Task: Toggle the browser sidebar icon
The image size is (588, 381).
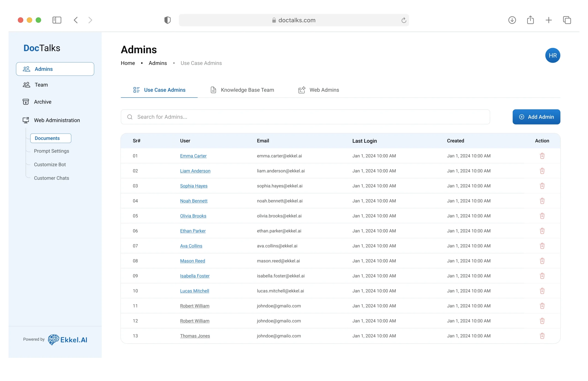Action: [x=57, y=20]
